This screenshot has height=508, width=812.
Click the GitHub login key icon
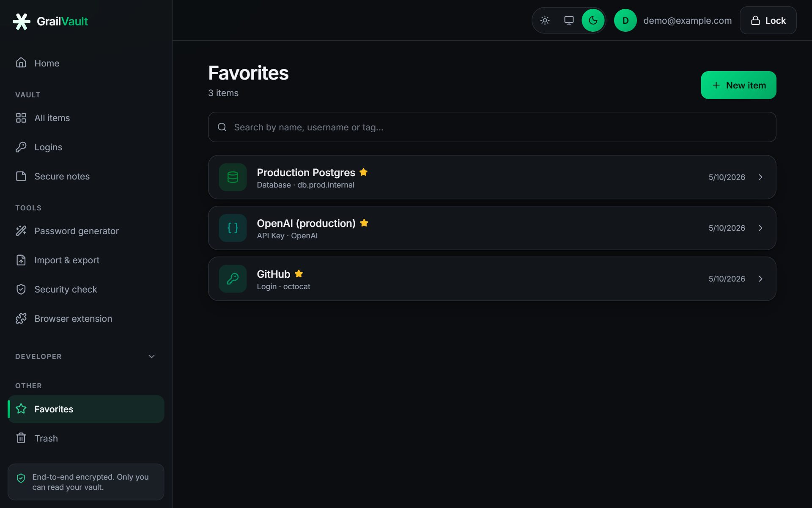point(233,279)
